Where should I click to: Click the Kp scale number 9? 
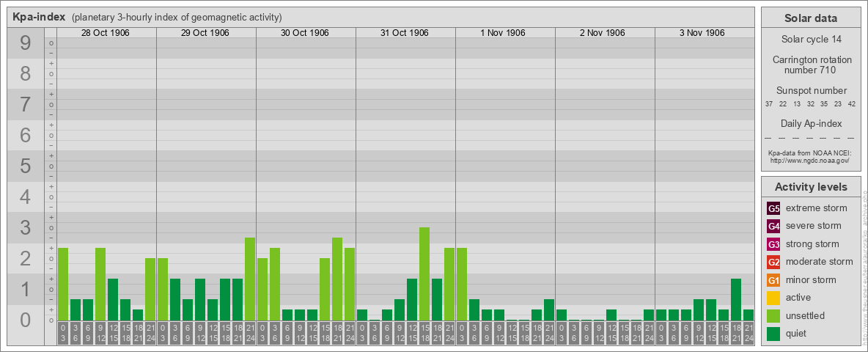click(x=26, y=43)
